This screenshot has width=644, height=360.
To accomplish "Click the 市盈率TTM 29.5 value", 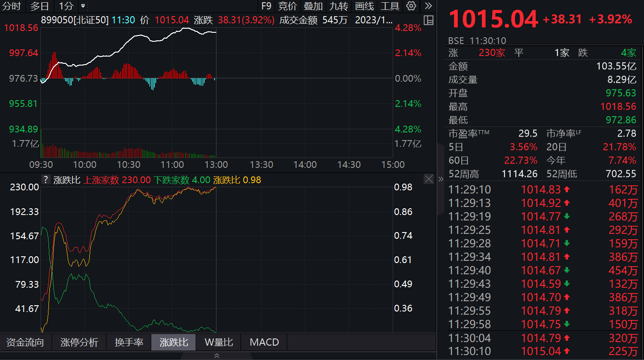I will tap(528, 133).
